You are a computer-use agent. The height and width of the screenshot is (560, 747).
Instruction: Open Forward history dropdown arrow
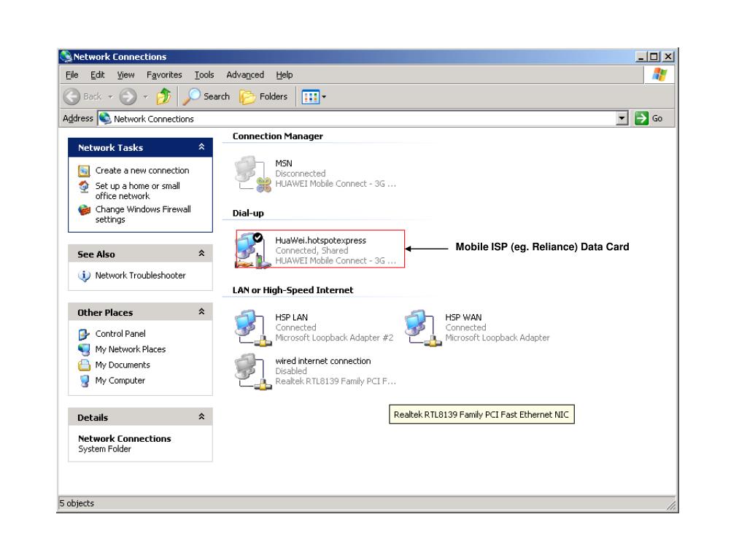[146, 97]
